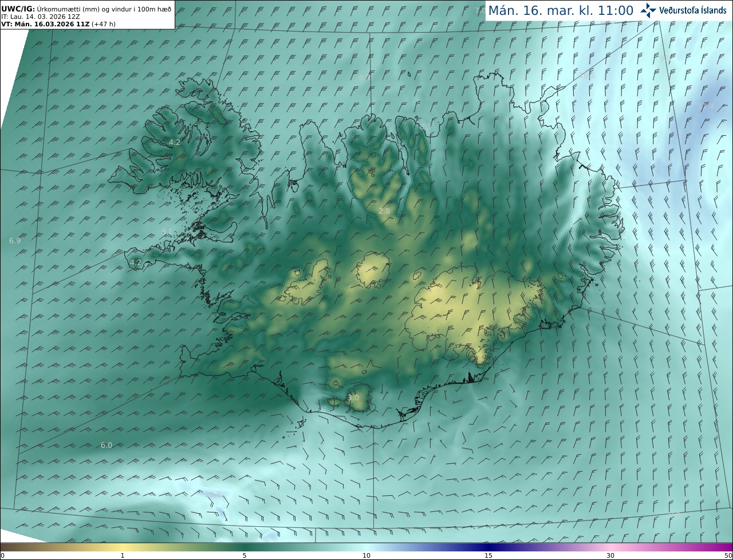Click the 6.9 value off the west coast
Viewport: 733px width, 560px height.
[15, 240]
